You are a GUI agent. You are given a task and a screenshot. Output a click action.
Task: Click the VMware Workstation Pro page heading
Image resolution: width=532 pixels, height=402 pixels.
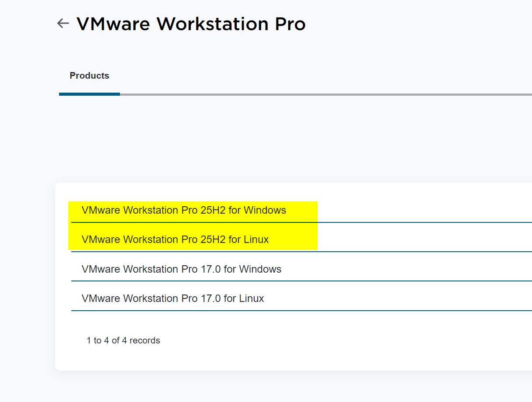(191, 24)
